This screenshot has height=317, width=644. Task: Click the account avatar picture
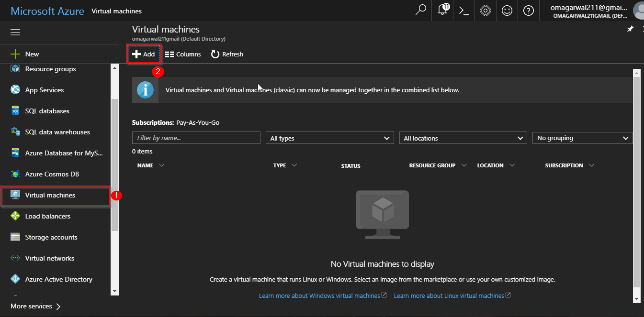point(638,11)
